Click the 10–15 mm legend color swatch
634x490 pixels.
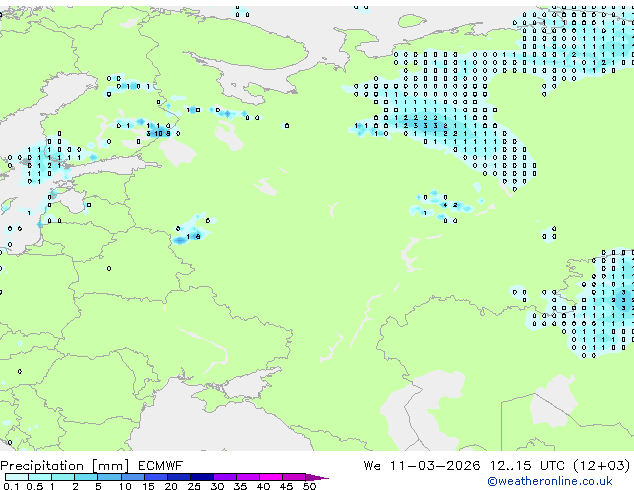click(x=132, y=477)
